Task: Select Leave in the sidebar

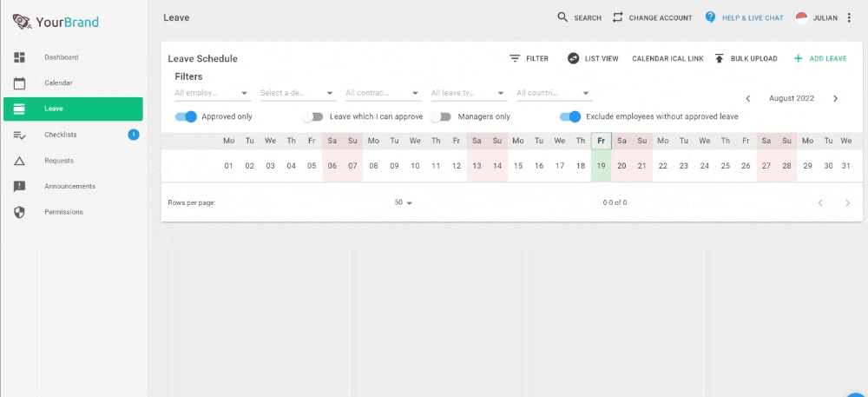Action: (73, 109)
